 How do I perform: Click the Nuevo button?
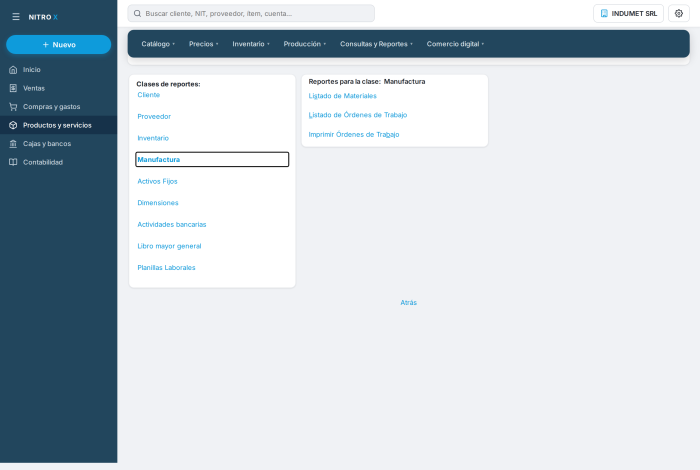(x=58, y=45)
